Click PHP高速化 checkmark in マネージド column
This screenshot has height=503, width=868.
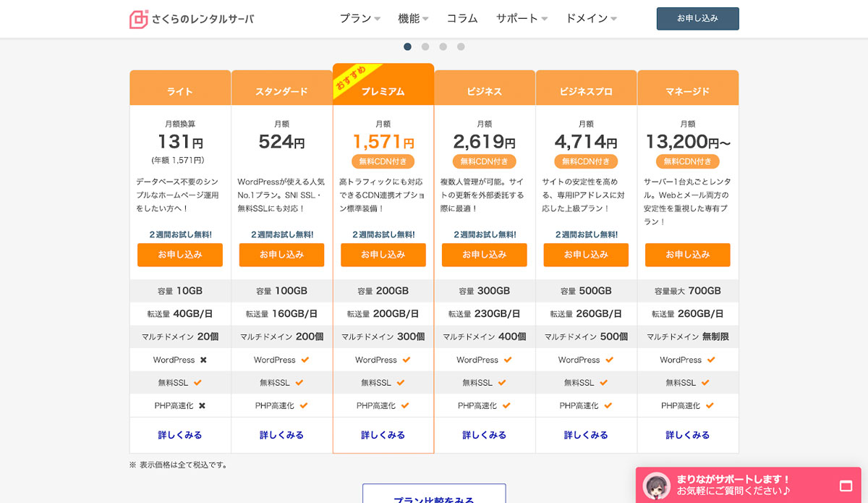coord(710,406)
